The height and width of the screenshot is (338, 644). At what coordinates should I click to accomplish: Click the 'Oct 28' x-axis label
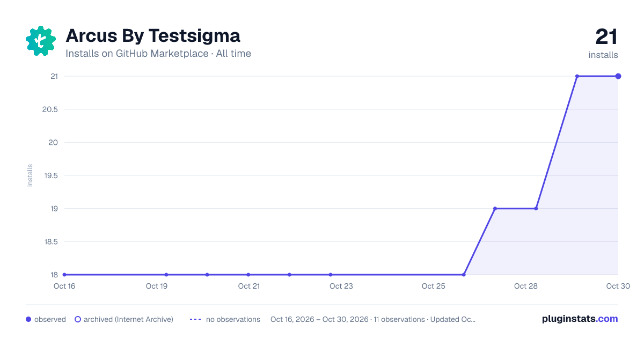526,286
